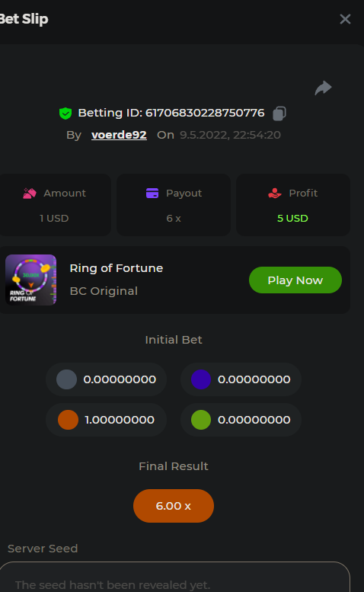Image resolution: width=364 pixels, height=592 pixels.
Task: Open the Ring of Fortune thumbnail
Action: tap(31, 280)
